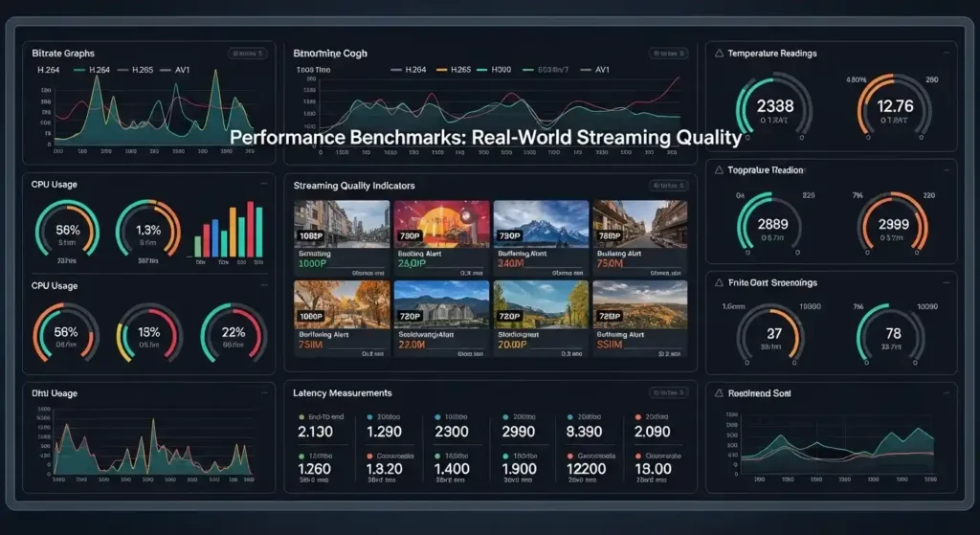Click the triangle icon beside Reodinend Soni
Image resolution: width=980 pixels, height=535 pixels.
720,393
